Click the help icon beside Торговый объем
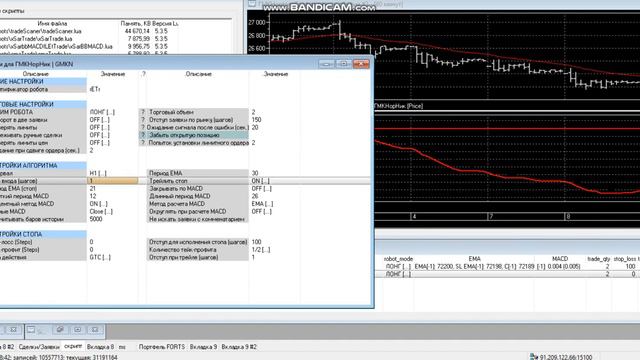Image resolution: width=640 pixels, height=360 pixels. (x=143, y=112)
